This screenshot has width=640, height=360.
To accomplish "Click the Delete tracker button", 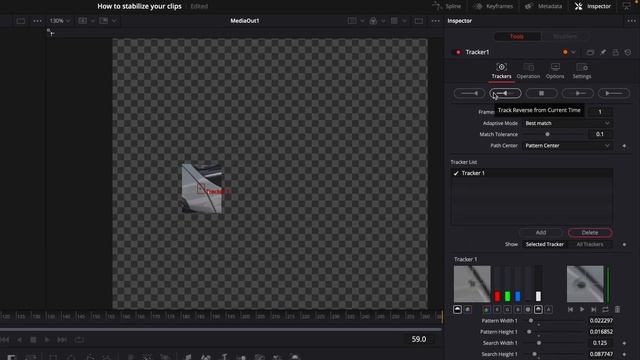I will click(590, 233).
